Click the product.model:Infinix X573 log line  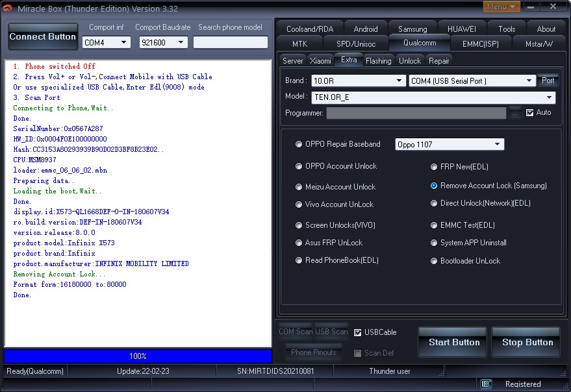click(64, 243)
